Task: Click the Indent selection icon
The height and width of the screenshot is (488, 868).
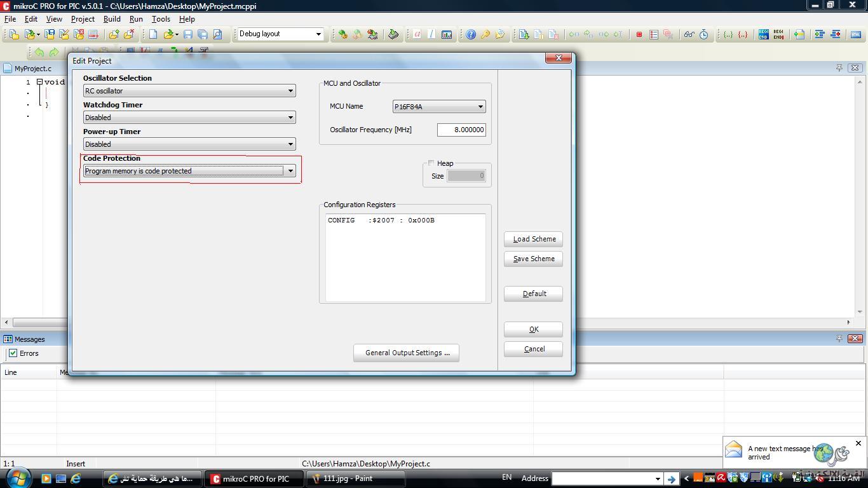Action: pyautogui.click(x=819, y=34)
